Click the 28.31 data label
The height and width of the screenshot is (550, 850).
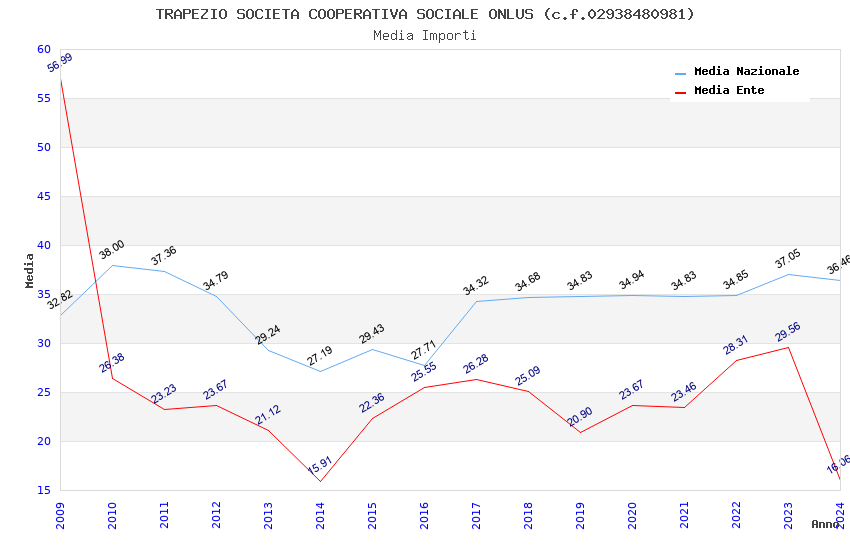736,345
